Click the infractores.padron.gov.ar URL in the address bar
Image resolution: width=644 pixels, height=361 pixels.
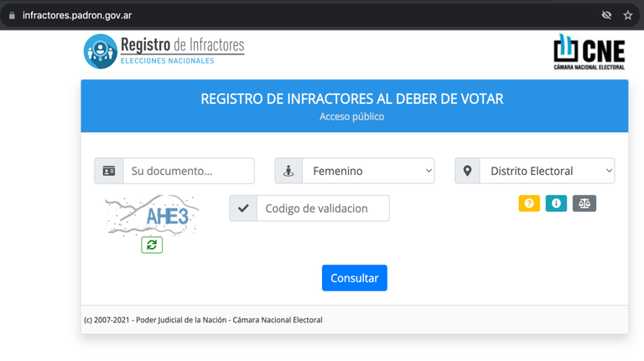tap(77, 16)
